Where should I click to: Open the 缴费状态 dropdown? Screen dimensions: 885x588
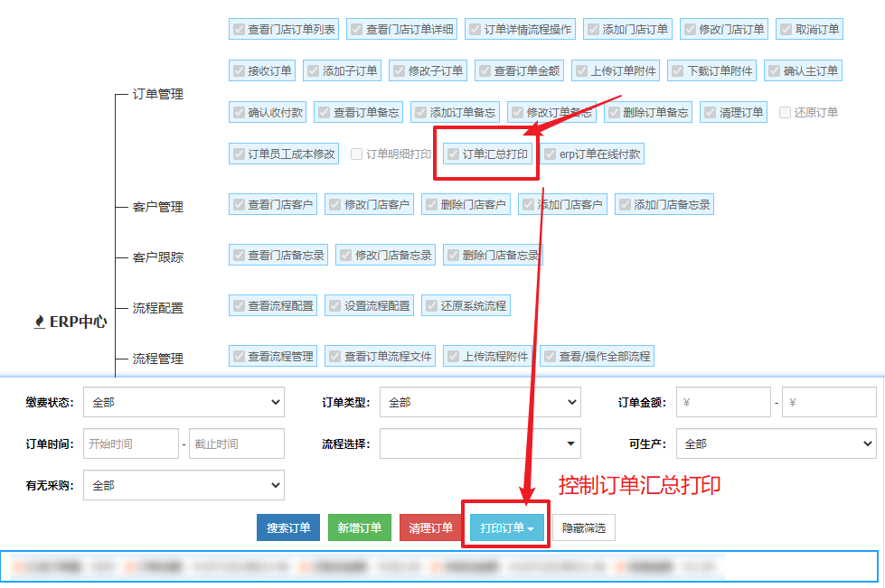click(x=184, y=402)
